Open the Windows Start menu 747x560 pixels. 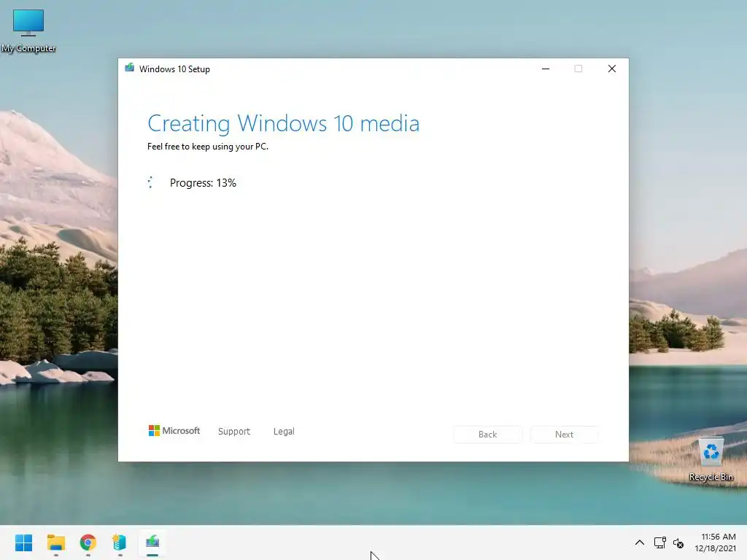click(x=24, y=542)
